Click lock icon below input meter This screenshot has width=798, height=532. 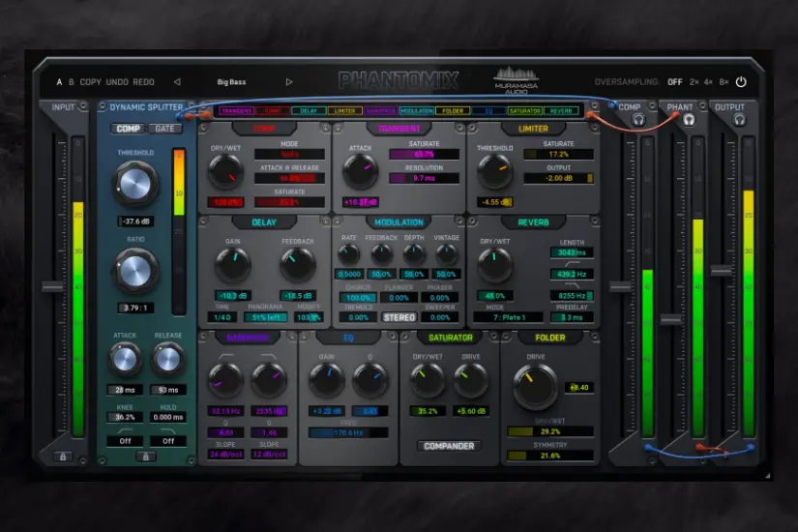coord(63,456)
